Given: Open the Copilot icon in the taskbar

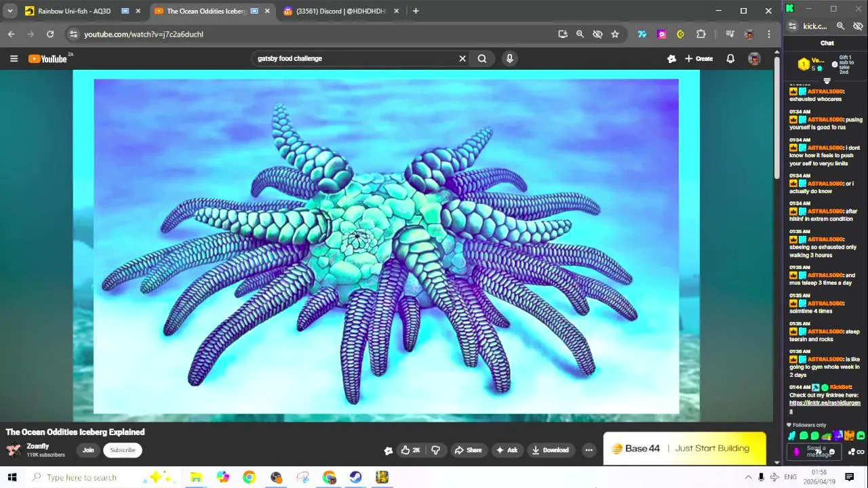Looking at the screenshot, I should coord(222,477).
